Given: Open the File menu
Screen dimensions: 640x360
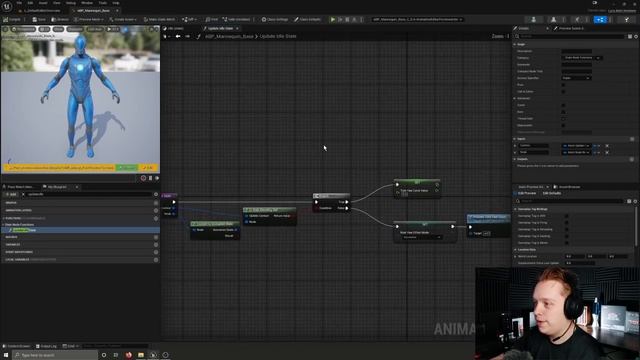Looking at the screenshot, I should point(19,3).
